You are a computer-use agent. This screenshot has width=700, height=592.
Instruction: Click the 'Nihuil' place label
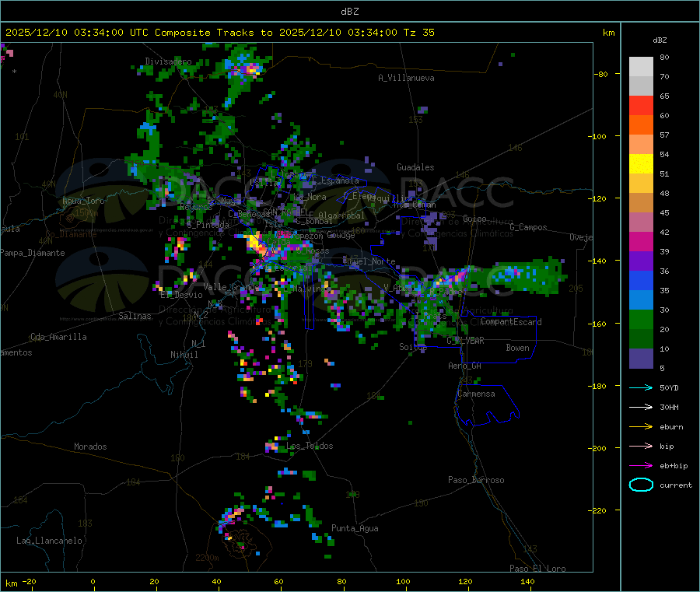pyautogui.click(x=184, y=355)
